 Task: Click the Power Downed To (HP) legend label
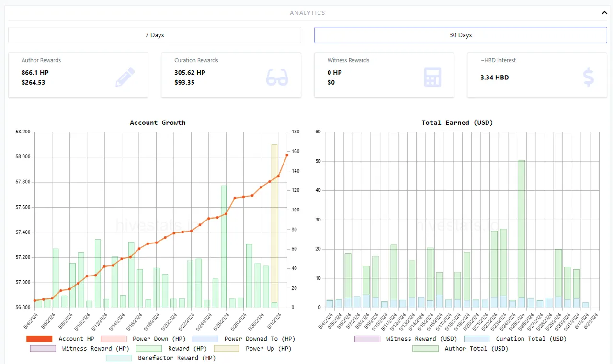point(260,339)
